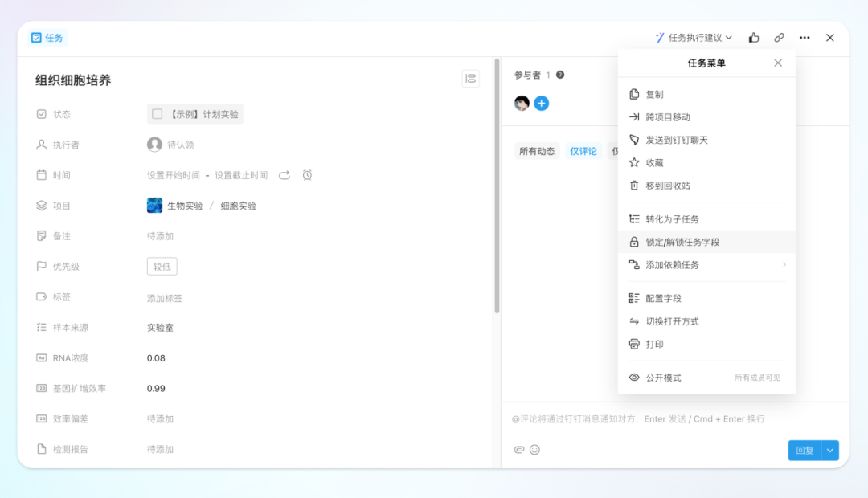Expand the 添加依赖任务 submenu

tap(706, 264)
